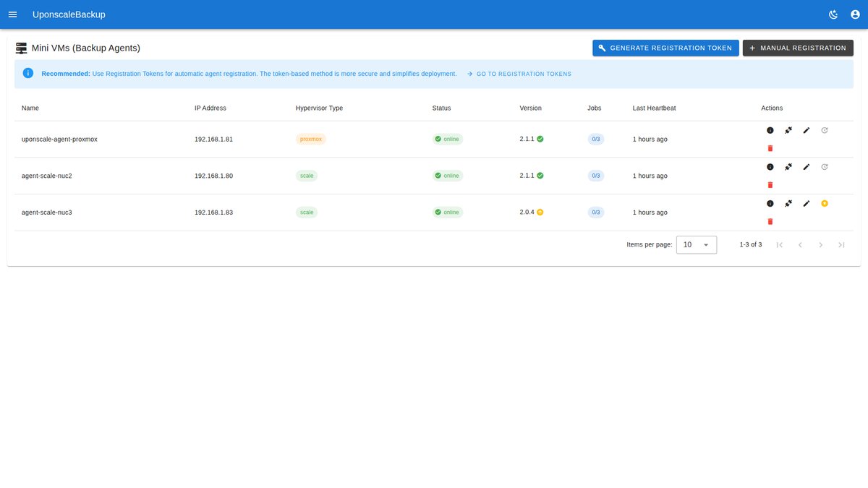The height and width of the screenshot is (488, 868).
Task: Click yellow update icon for agent-scale-nuc3
Action: [825, 203]
